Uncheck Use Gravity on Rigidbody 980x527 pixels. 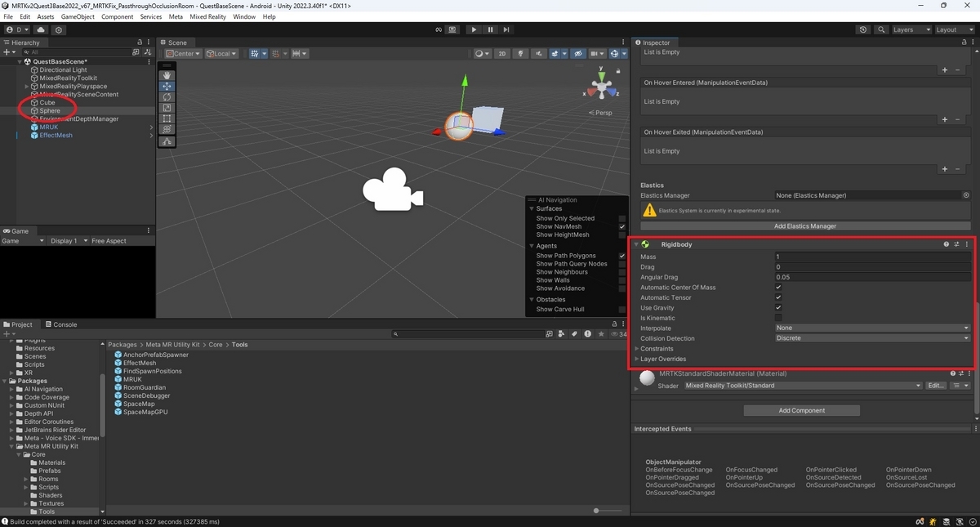(778, 308)
